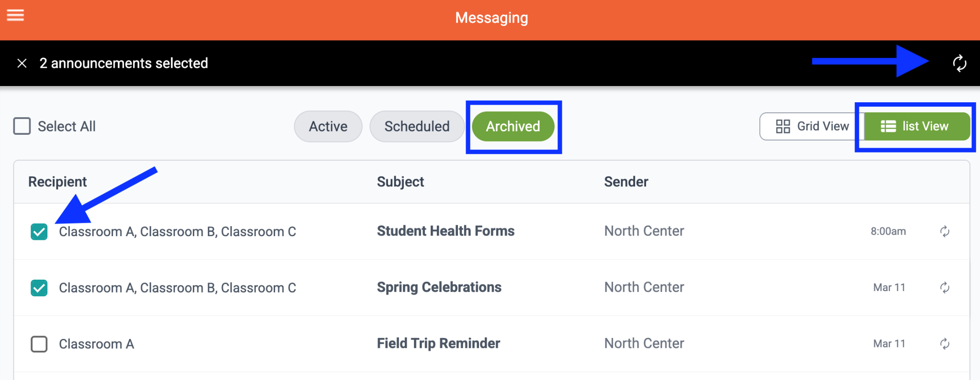Screen dimensions: 980x380
Task: Uncheck the Student Health Forms row checkbox
Action: pyautogui.click(x=39, y=232)
